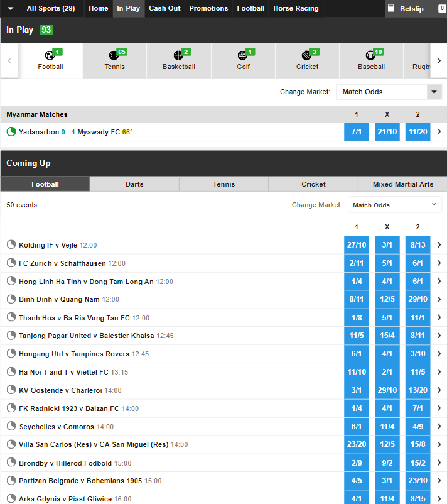This screenshot has width=447, height=504.
Task: Select the Cricket in-play sport icon
Action: tap(306, 55)
